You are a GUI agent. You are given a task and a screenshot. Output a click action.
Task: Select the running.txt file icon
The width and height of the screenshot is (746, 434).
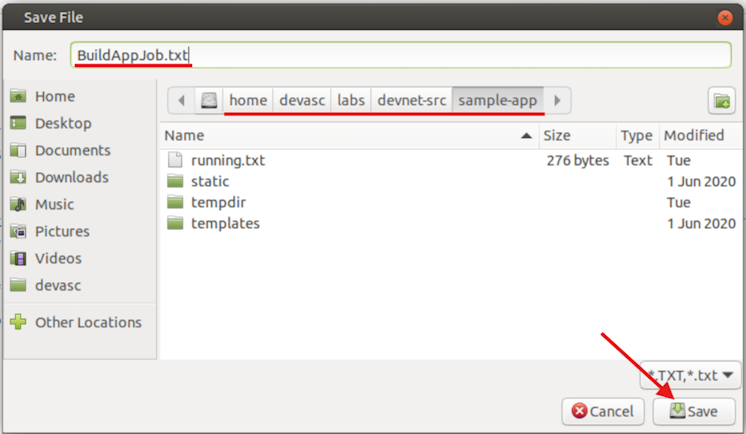coord(175,160)
